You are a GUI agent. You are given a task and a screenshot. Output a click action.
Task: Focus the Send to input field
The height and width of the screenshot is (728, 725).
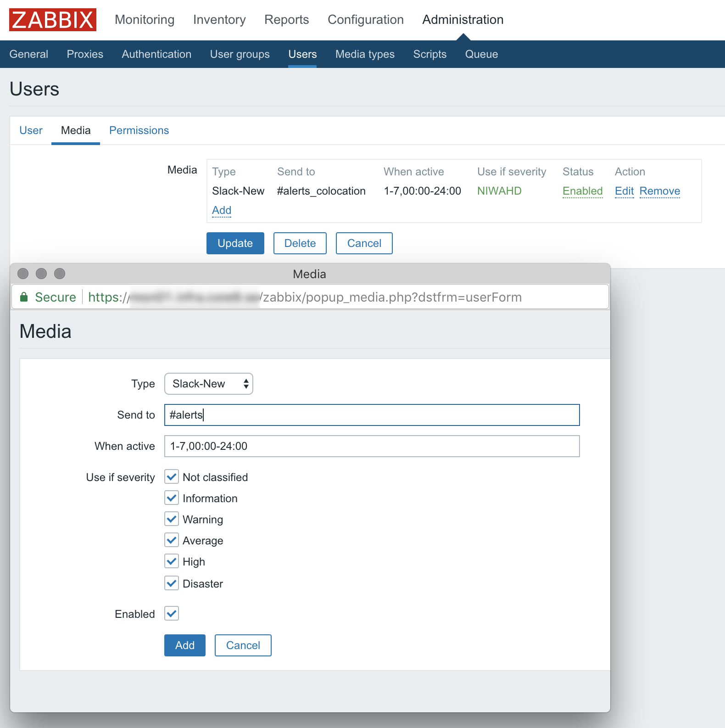click(372, 415)
